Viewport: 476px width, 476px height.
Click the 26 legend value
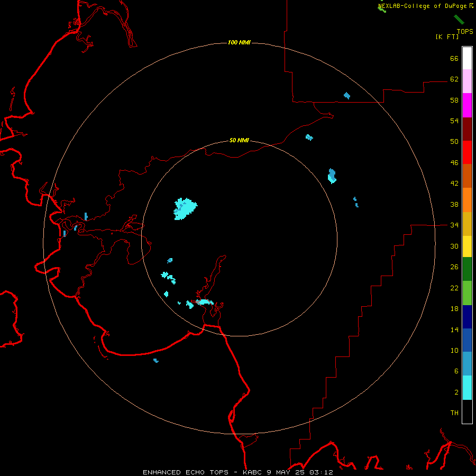point(454,267)
